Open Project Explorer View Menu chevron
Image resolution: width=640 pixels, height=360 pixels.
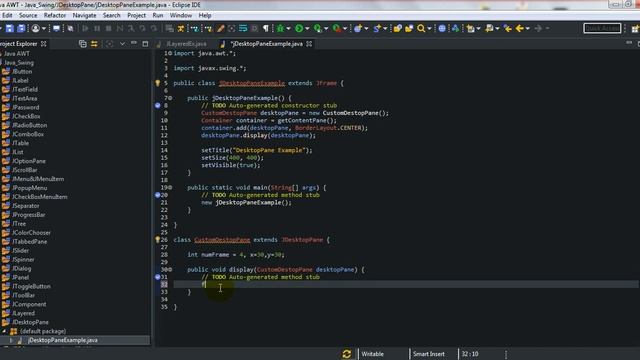[x=122, y=44]
